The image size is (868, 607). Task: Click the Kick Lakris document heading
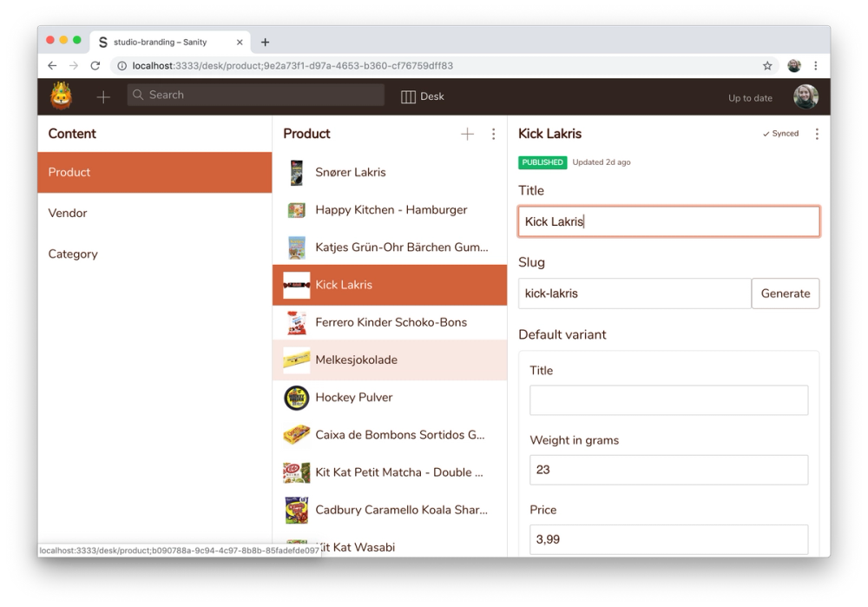tap(549, 134)
